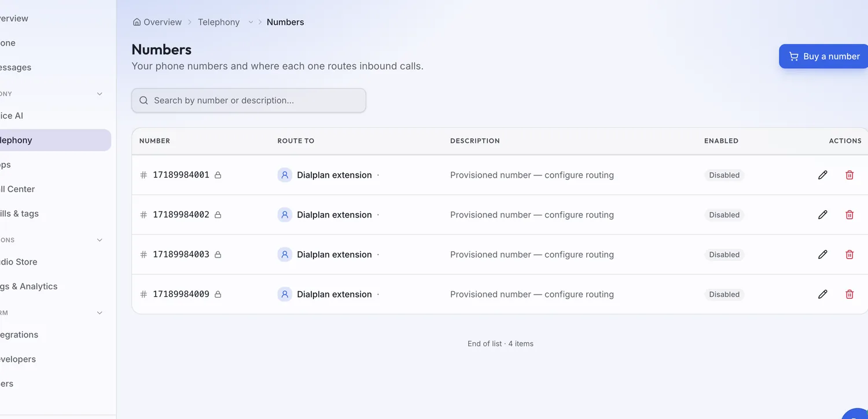Viewport: 868px width, 419px height.
Task: Collapse the sidebar section above Voice AI
Action: click(100, 94)
